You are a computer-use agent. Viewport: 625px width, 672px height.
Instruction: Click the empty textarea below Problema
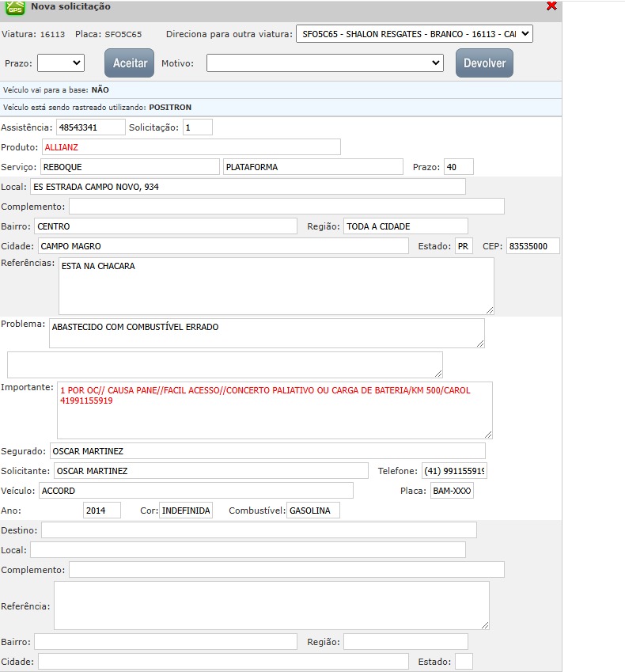coord(225,365)
